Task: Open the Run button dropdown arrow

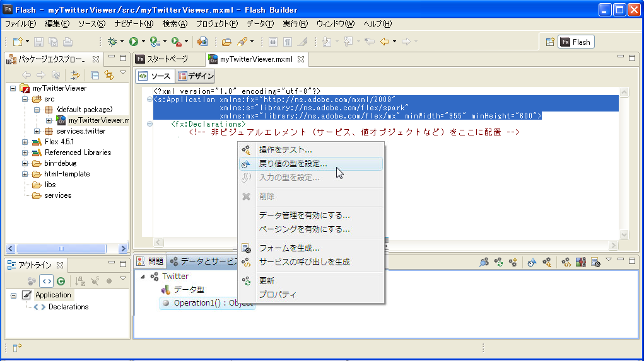Action: click(x=143, y=42)
